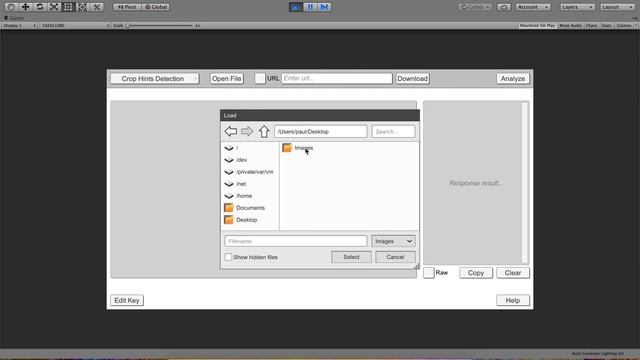Click the Analyze button
Image resolution: width=640 pixels, height=360 pixels.
click(x=513, y=79)
